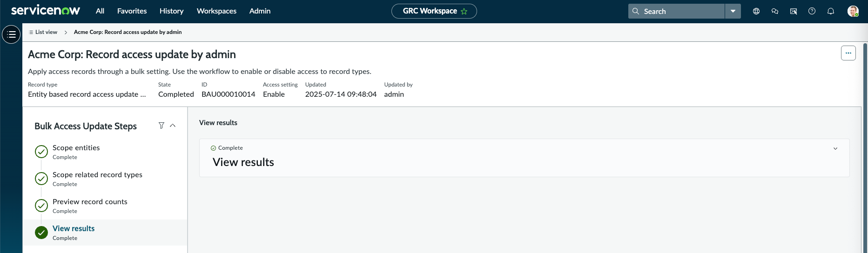Click the Entity based record access update text
Viewport: 868px width, 253px height.
tap(87, 94)
